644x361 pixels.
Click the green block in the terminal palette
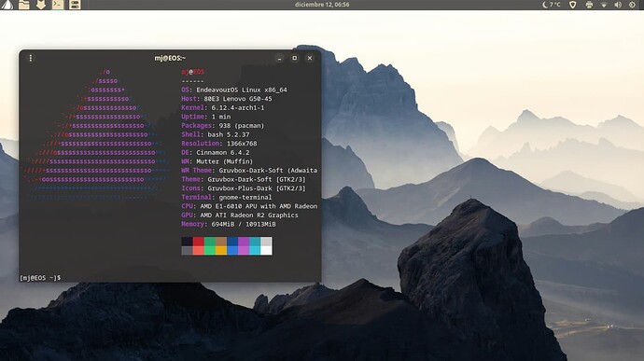coord(209,242)
